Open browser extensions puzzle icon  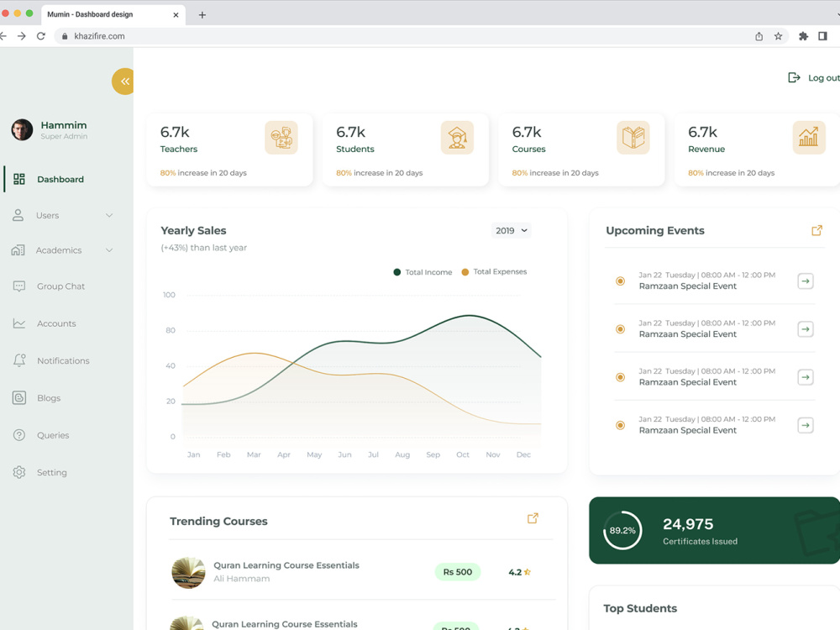[803, 36]
